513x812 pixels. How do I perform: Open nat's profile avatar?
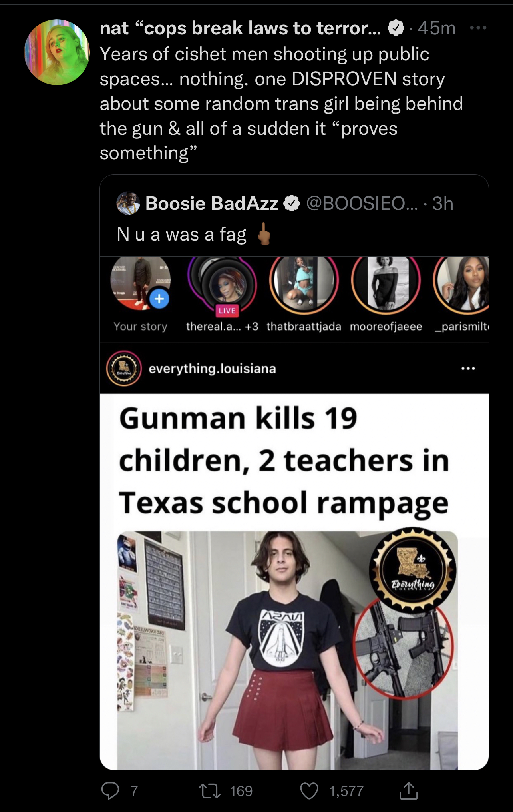click(57, 52)
